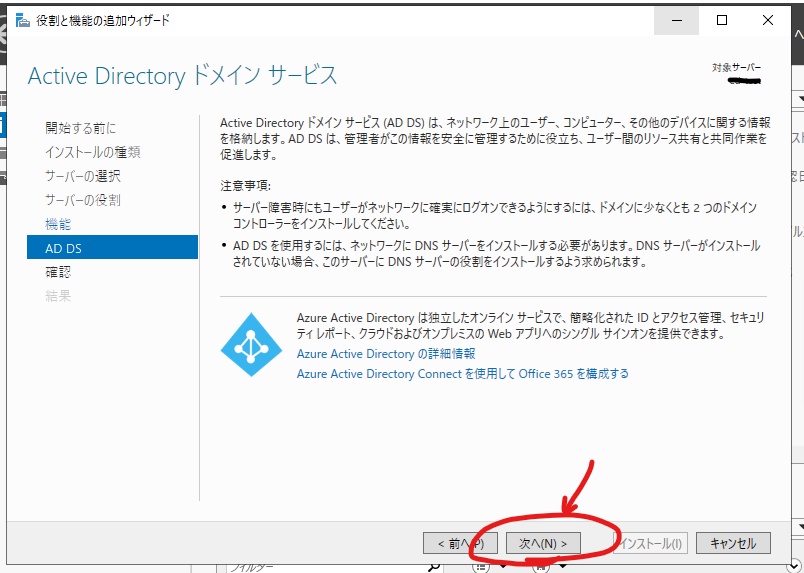Viewport: 804px width, 573px height.
Task: Cancel the wizard with キャンセル button
Action: [x=733, y=543]
